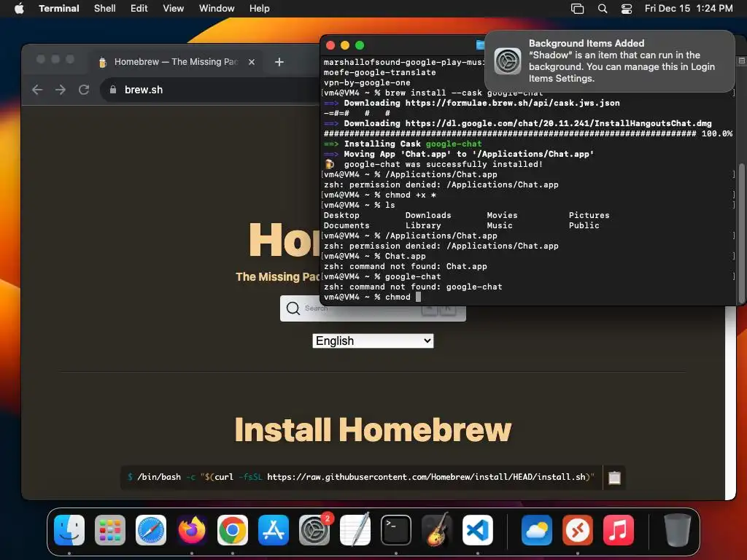Open the View menu
The height and width of the screenshot is (560, 747).
(174, 8)
